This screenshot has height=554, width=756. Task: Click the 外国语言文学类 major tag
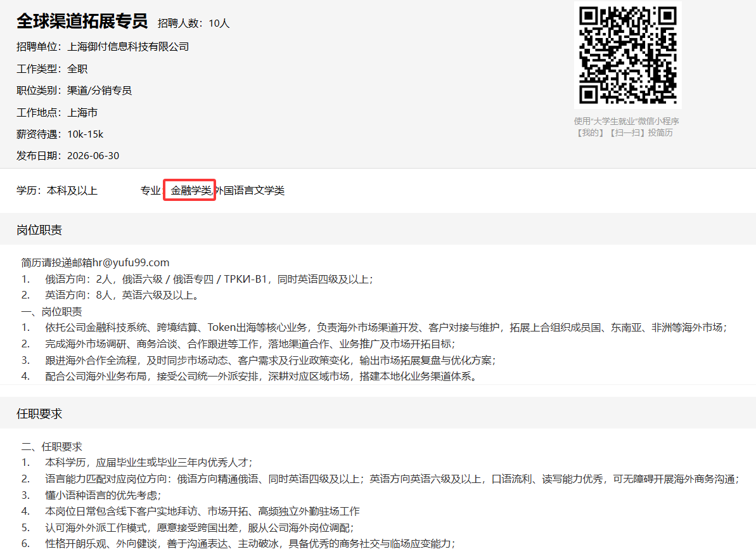[250, 190]
